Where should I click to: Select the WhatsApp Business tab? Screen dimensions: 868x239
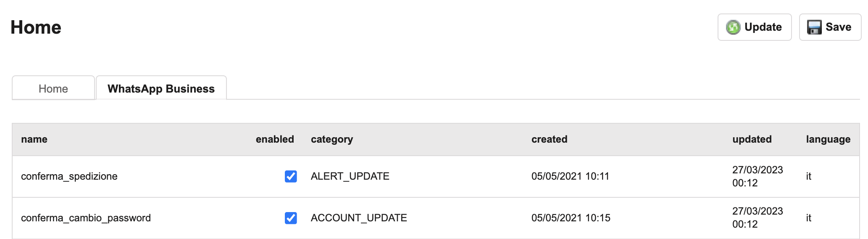pyautogui.click(x=161, y=88)
